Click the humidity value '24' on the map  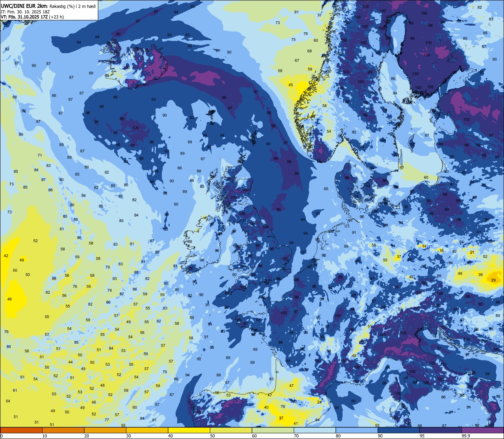coord(319,402)
